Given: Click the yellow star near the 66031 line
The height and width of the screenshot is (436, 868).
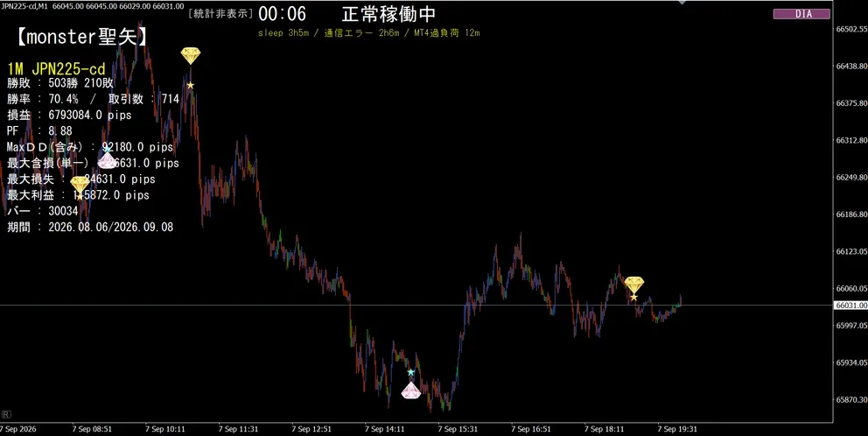Looking at the screenshot, I should [x=633, y=298].
